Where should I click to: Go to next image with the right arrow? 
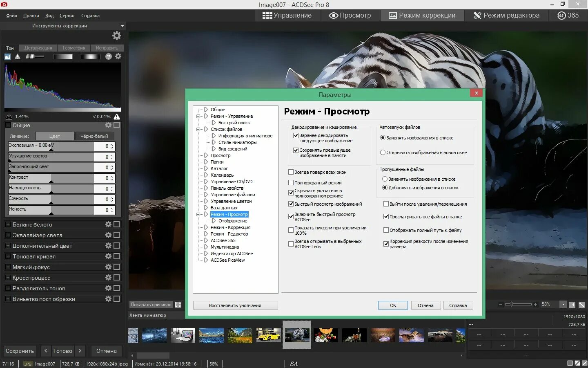(80, 350)
